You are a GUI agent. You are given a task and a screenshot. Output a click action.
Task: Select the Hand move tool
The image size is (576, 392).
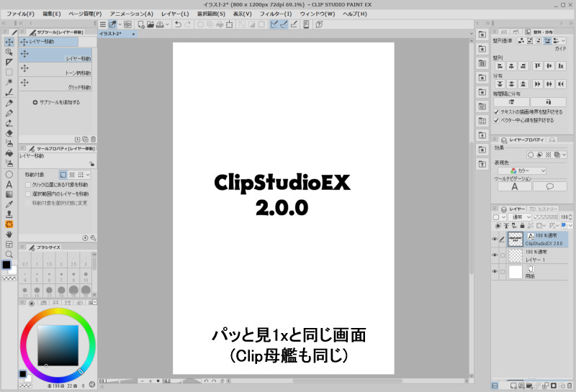tap(9, 234)
